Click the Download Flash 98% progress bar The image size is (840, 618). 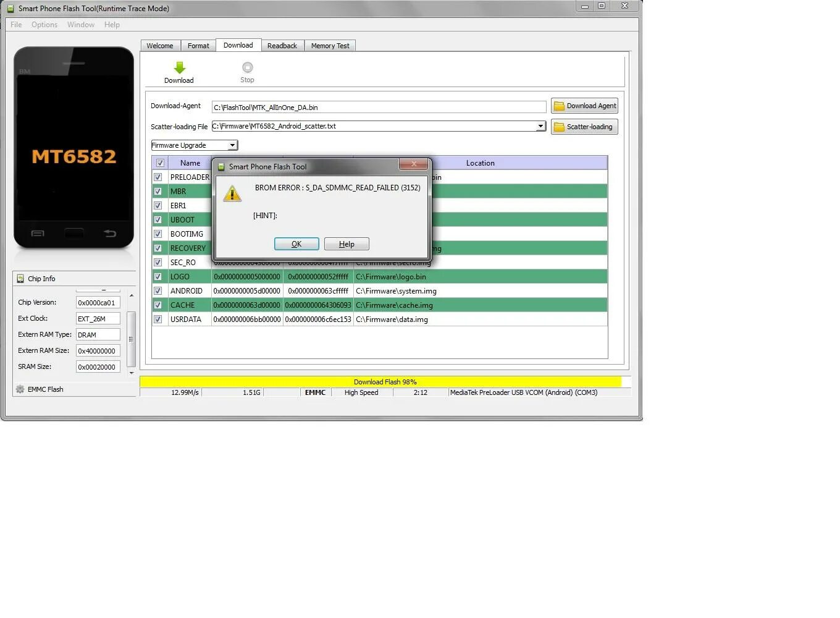385,382
